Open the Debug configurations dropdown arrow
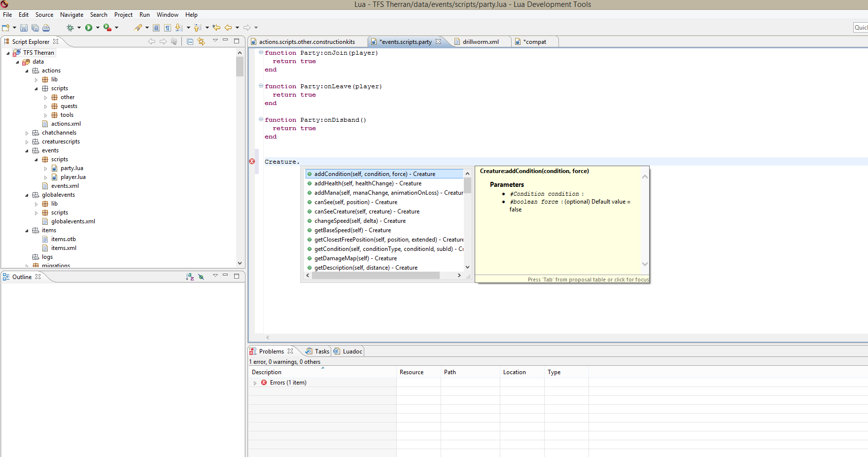Viewport: 868px width, 457px height. [79, 28]
